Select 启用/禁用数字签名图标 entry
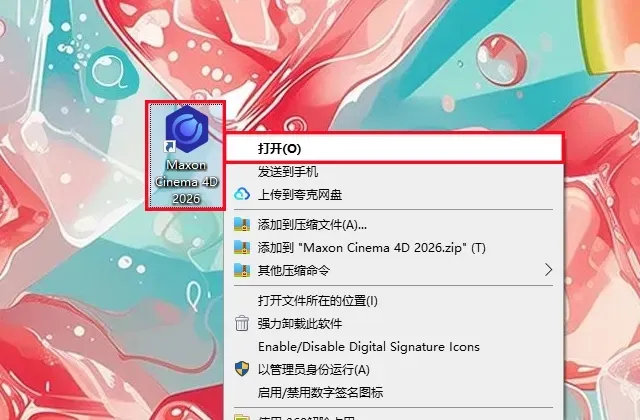The height and width of the screenshot is (420, 640). pos(320,392)
